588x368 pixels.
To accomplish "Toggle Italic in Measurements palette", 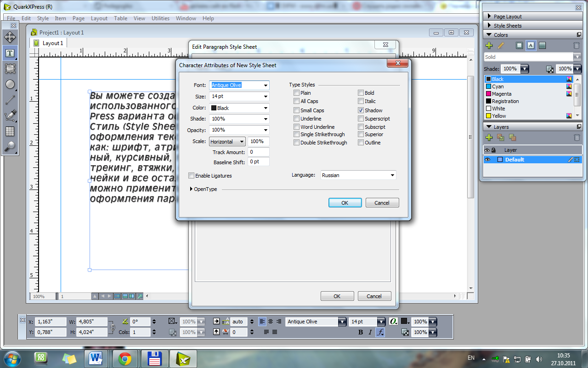I will [370, 332].
